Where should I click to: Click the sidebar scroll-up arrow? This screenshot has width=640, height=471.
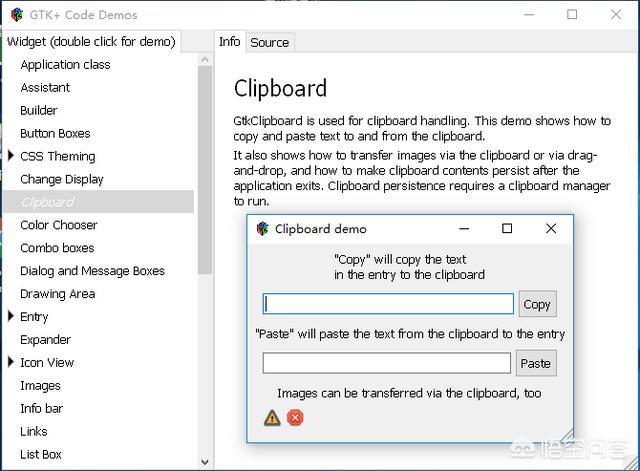click(x=205, y=60)
